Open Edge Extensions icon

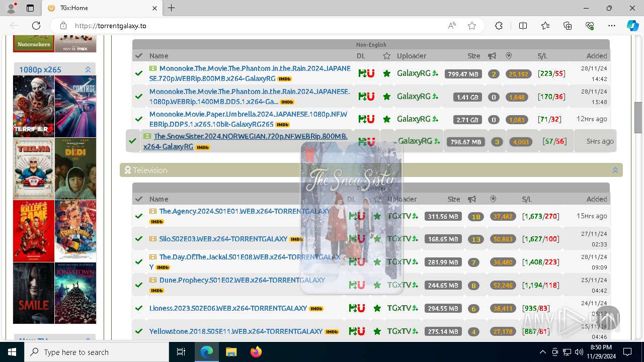499,26
